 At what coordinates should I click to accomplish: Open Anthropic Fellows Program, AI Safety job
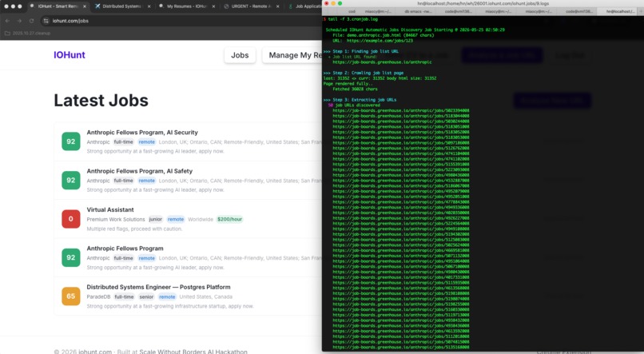coord(139,171)
